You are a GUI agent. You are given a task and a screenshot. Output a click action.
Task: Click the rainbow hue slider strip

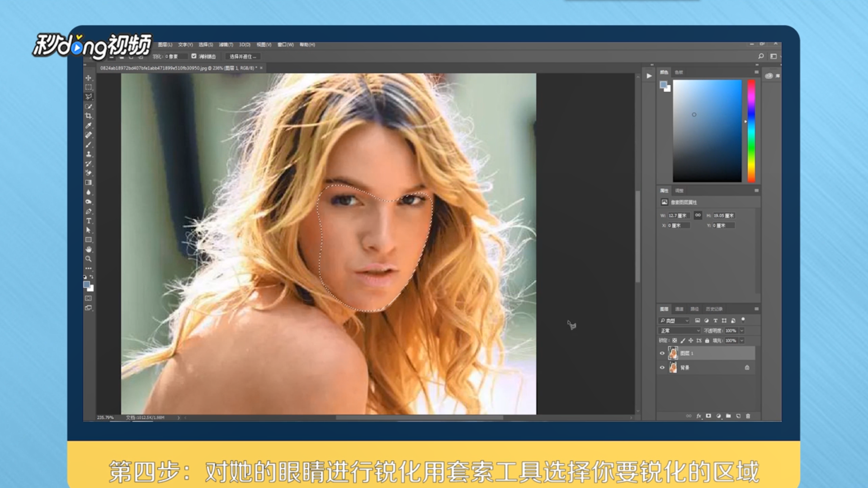(751, 131)
